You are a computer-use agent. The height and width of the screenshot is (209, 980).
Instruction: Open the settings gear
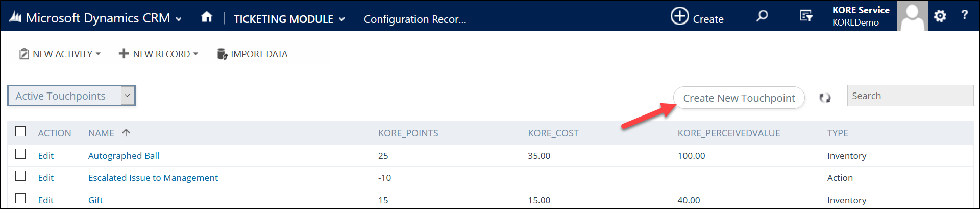click(x=940, y=16)
